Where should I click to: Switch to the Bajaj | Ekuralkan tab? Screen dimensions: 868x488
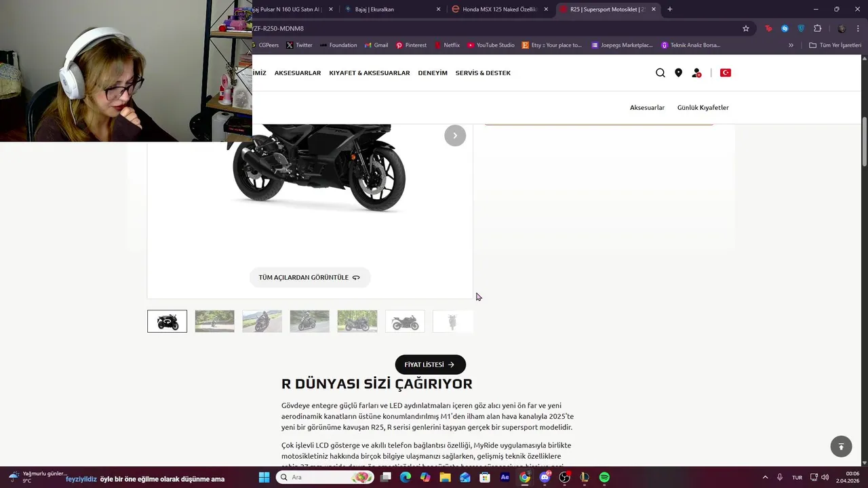393,9
